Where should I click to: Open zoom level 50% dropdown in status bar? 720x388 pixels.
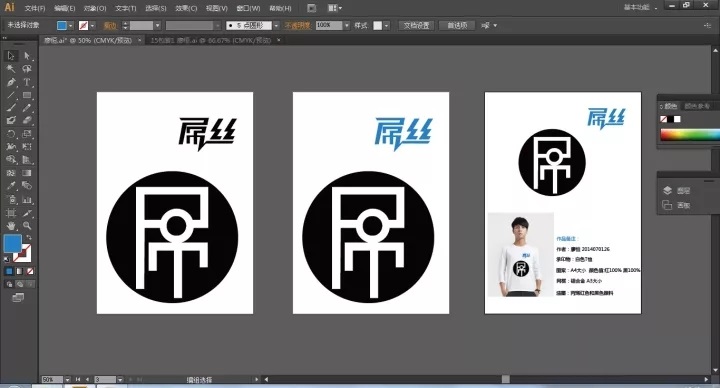point(68,380)
